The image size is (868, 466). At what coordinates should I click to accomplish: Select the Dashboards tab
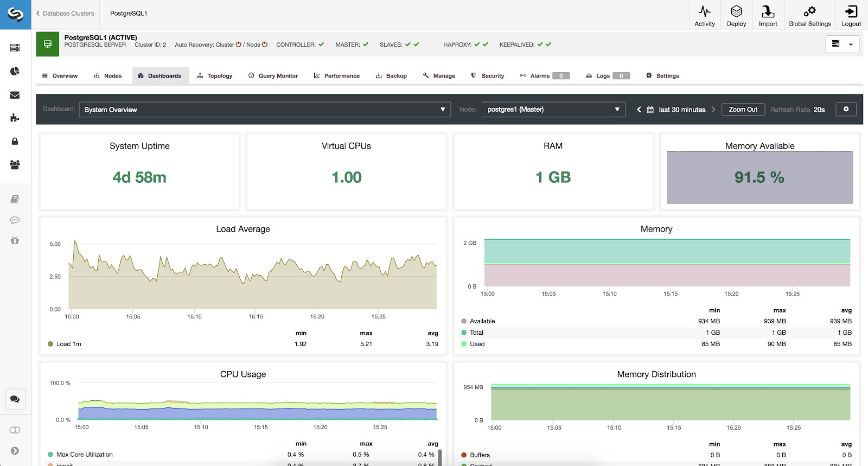point(160,76)
